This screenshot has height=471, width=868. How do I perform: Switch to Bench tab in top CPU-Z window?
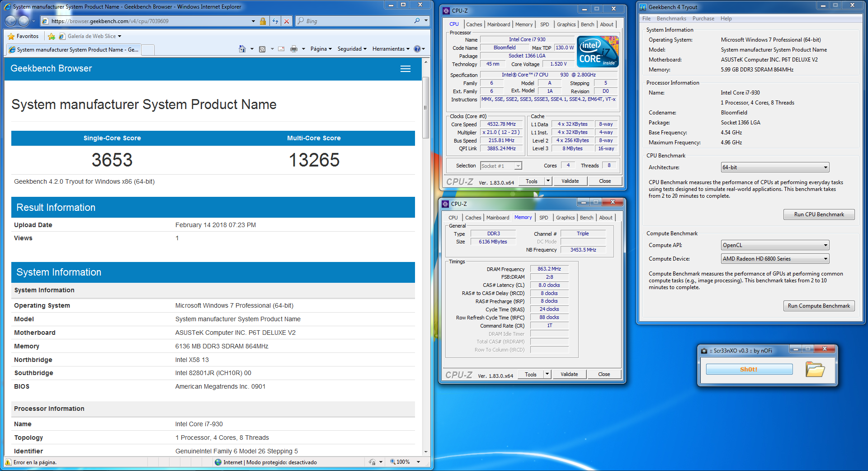click(x=588, y=24)
